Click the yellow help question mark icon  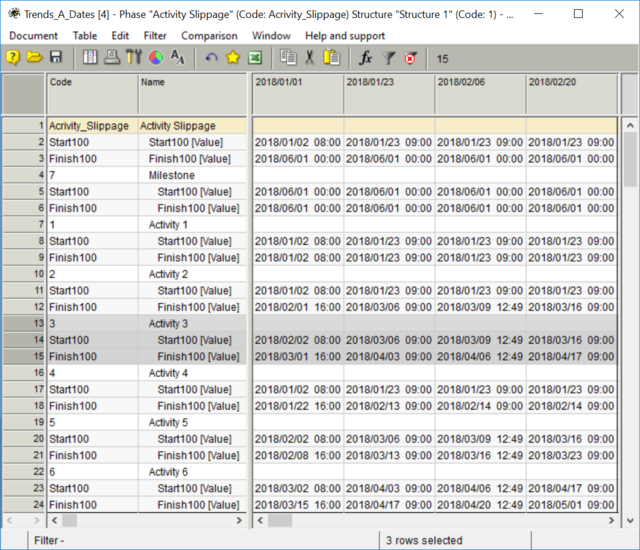click(13, 58)
